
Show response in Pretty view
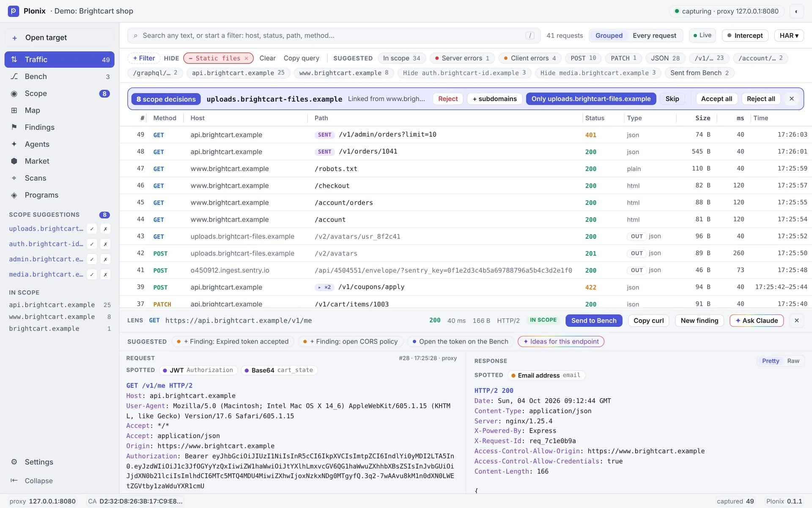click(x=771, y=361)
